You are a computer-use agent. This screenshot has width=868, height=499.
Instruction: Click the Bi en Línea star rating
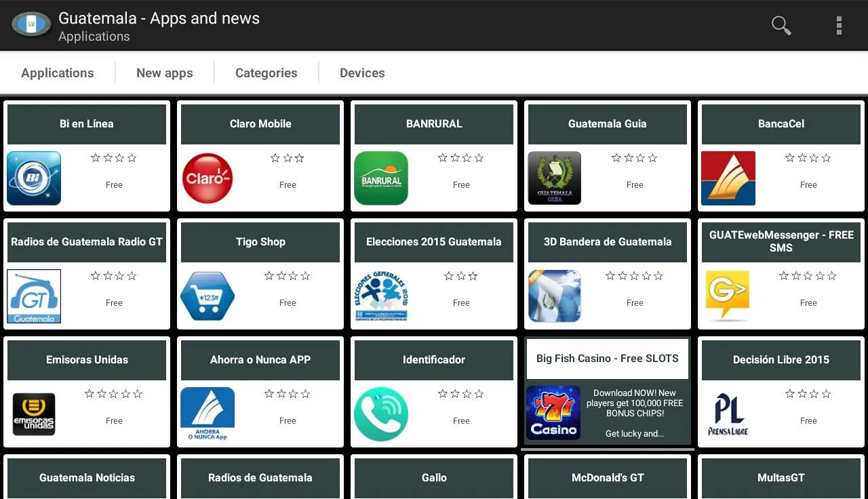pos(114,158)
